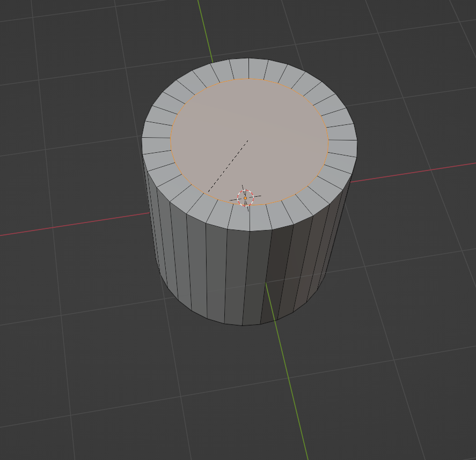
Task: Click the red-white 3D cursor crosshair
Action: pos(245,198)
